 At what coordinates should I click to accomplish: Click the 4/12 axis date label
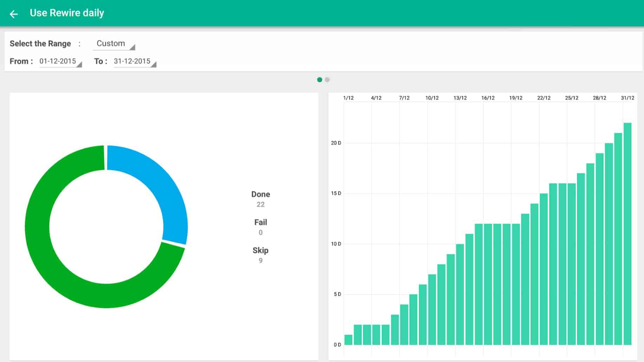click(x=376, y=98)
